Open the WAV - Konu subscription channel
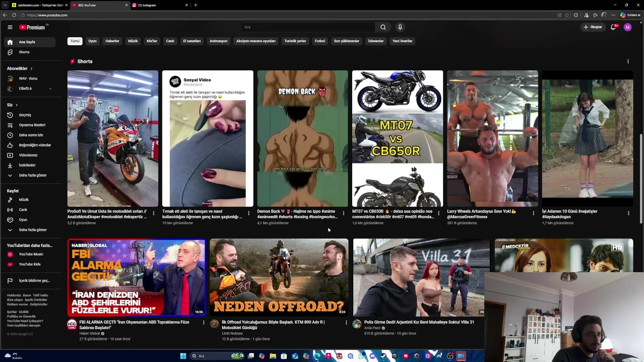 pos(31,78)
